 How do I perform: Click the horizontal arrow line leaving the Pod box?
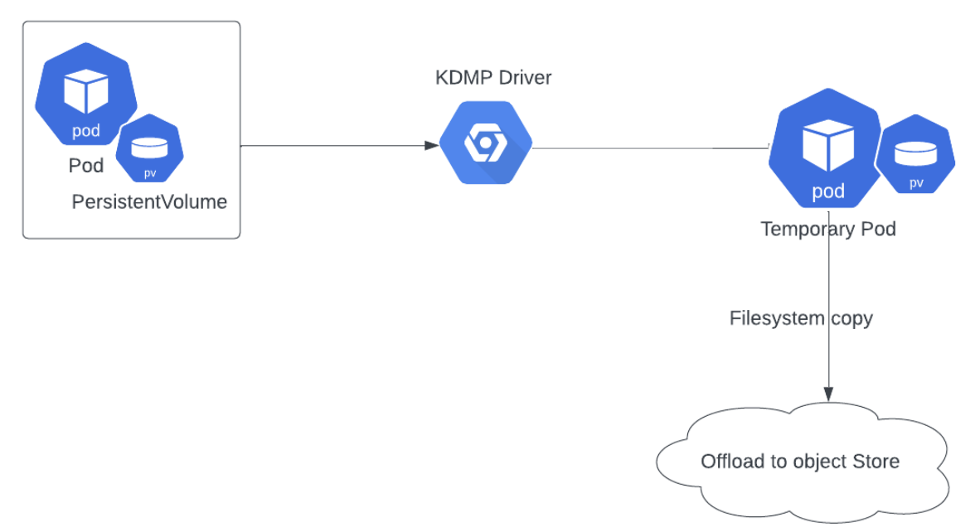tap(332, 146)
